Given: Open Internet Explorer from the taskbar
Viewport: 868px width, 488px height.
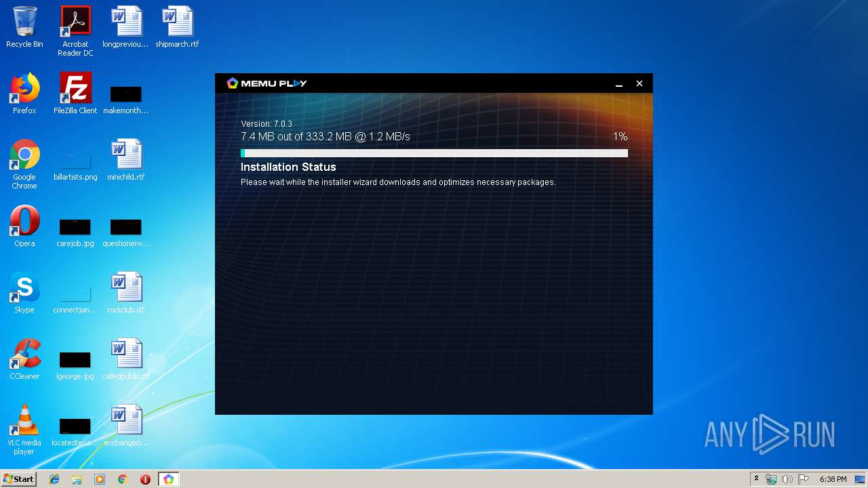Looking at the screenshot, I should (54, 479).
